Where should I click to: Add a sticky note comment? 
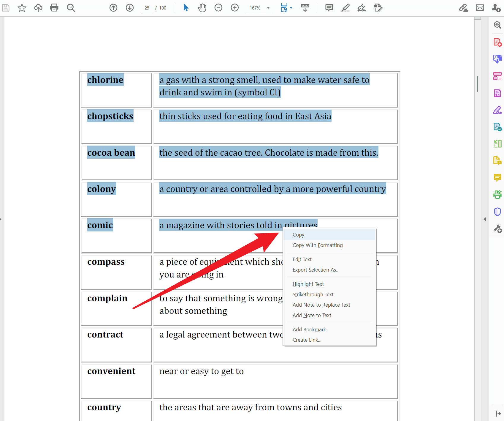click(x=329, y=8)
